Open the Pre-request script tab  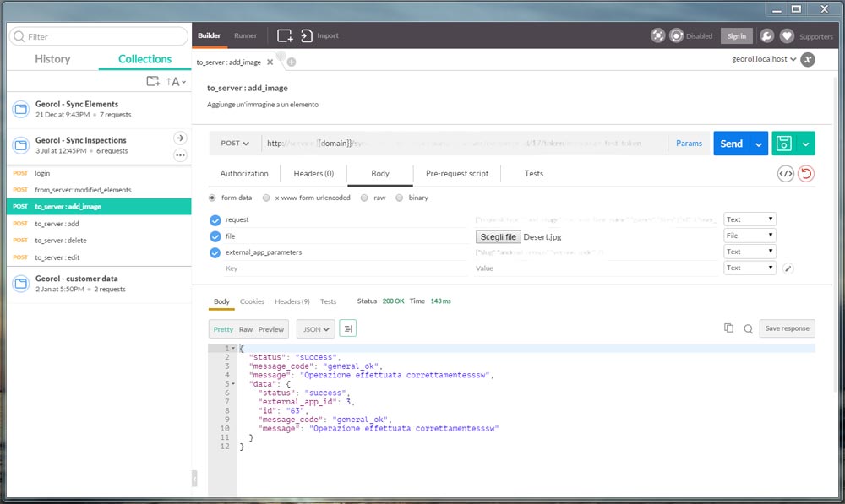456,174
